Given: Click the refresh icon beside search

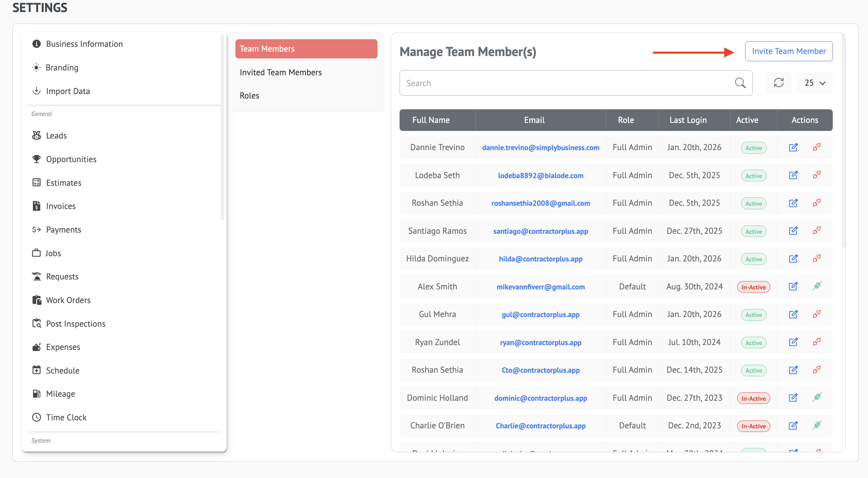Looking at the screenshot, I should [778, 83].
